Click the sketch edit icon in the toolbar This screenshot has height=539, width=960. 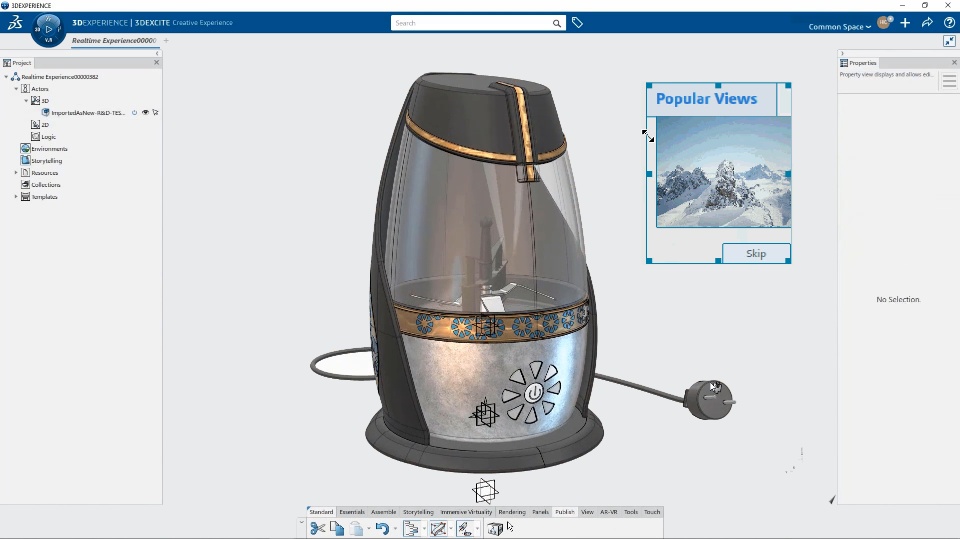click(438, 528)
